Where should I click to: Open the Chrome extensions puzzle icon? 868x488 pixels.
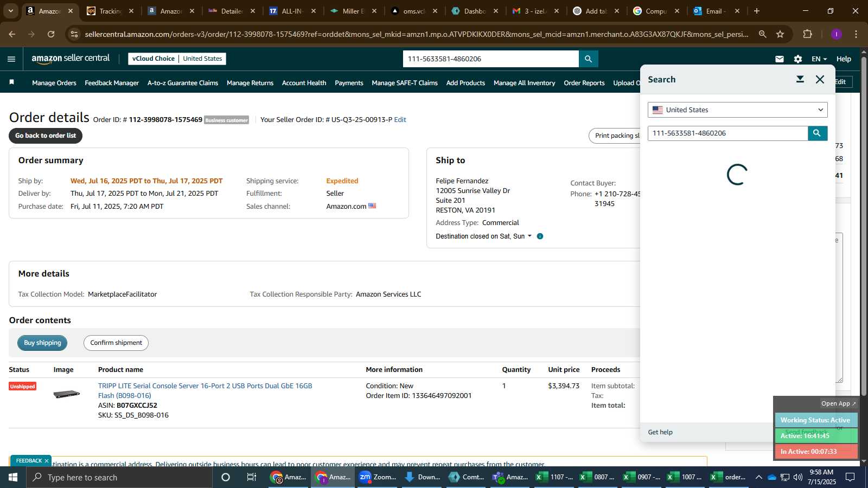click(808, 34)
